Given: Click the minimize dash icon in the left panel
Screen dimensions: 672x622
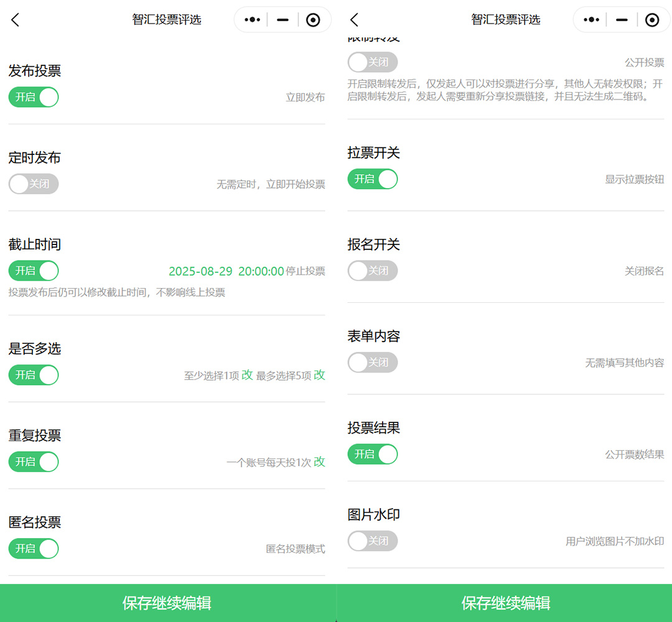Looking at the screenshot, I should (x=282, y=20).
